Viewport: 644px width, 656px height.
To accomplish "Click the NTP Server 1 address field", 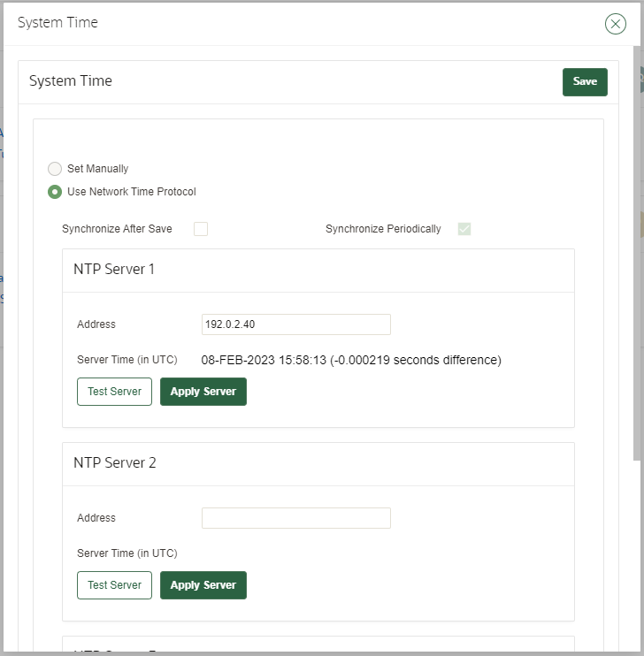I will tap(295, 324).
